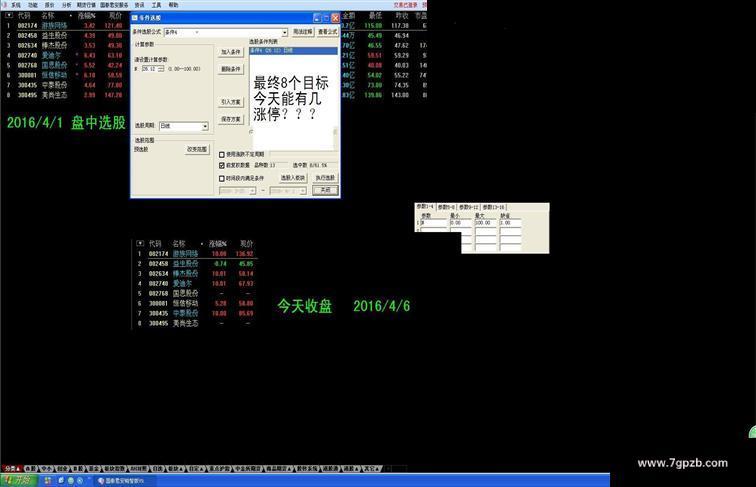Select stock 300495 in the top list

click(64, 95)
